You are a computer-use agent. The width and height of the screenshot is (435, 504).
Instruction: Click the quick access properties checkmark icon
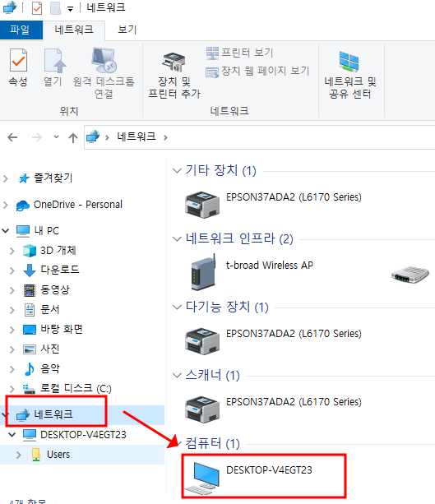coord(37,8)
